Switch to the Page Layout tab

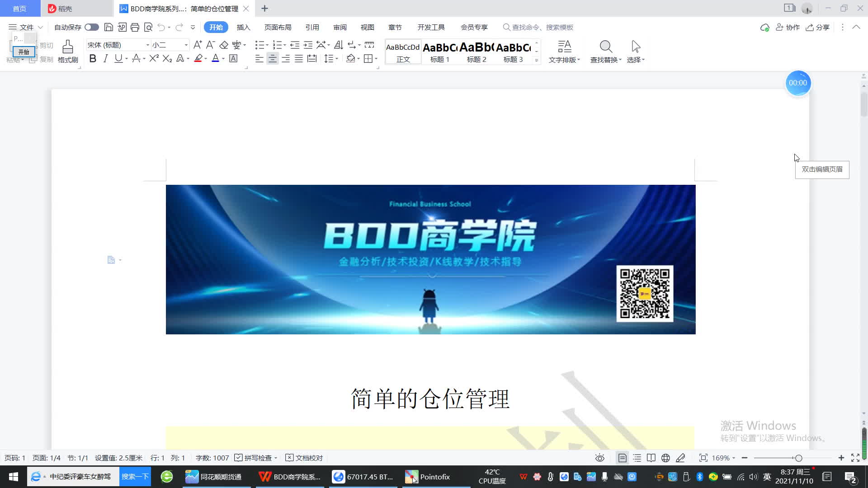pyautogui.click(x=278, y=27)
